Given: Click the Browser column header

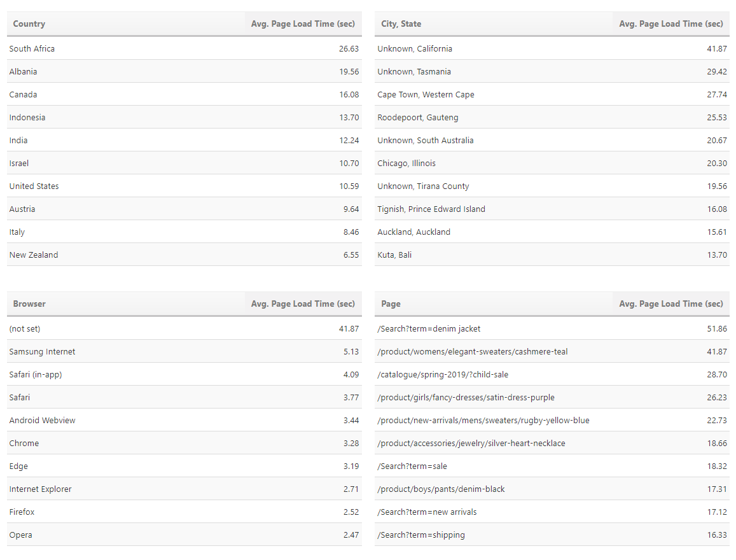Looking at the screenshot, I should (29, 304).
